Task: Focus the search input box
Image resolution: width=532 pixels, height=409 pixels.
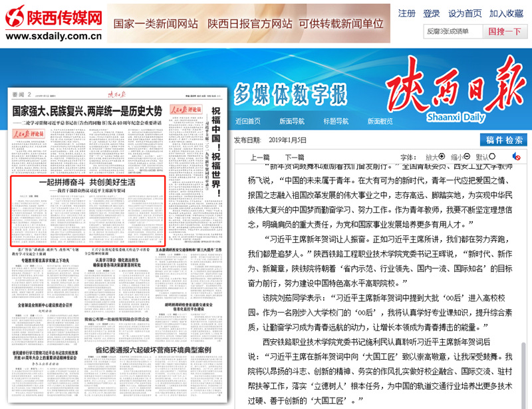Action: [453, 31]
